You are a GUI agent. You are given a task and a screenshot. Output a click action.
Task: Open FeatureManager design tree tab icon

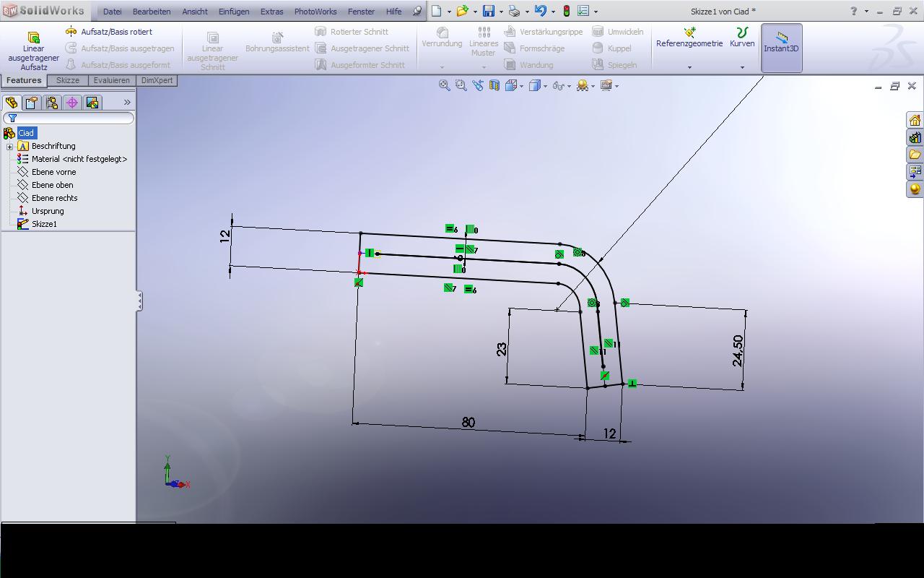click(x=12, y=103)
